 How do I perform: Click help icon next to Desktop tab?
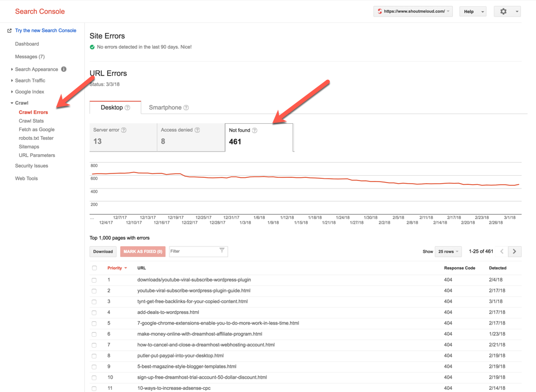128,108
